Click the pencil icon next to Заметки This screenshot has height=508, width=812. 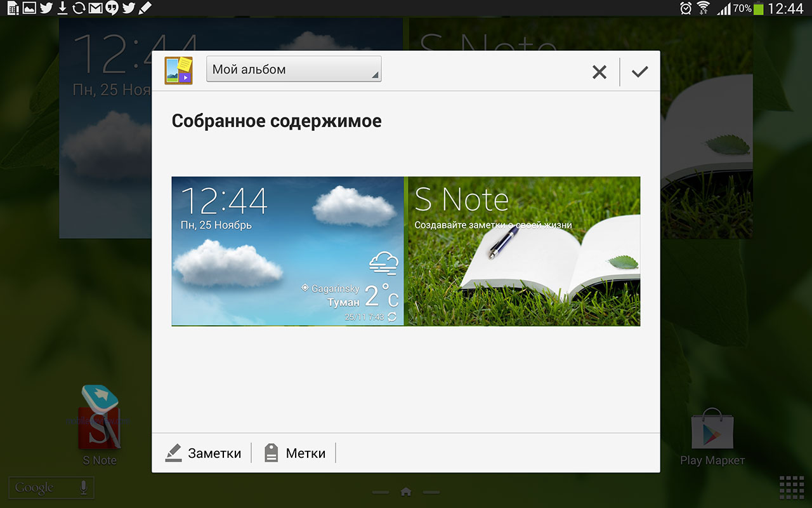[x=173, y=453]
